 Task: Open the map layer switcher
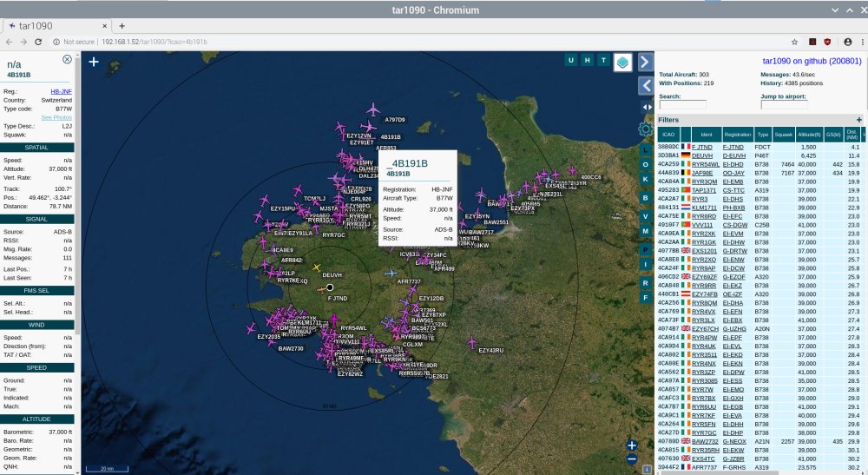click(622, 63)
